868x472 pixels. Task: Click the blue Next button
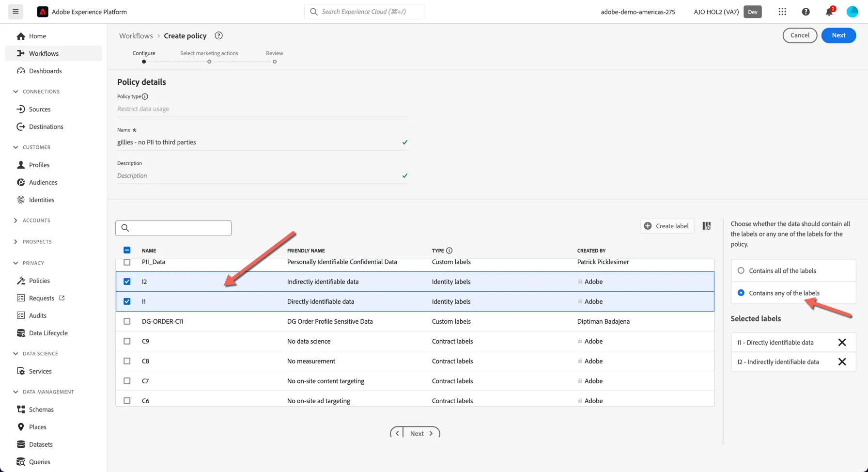[839, 35]
